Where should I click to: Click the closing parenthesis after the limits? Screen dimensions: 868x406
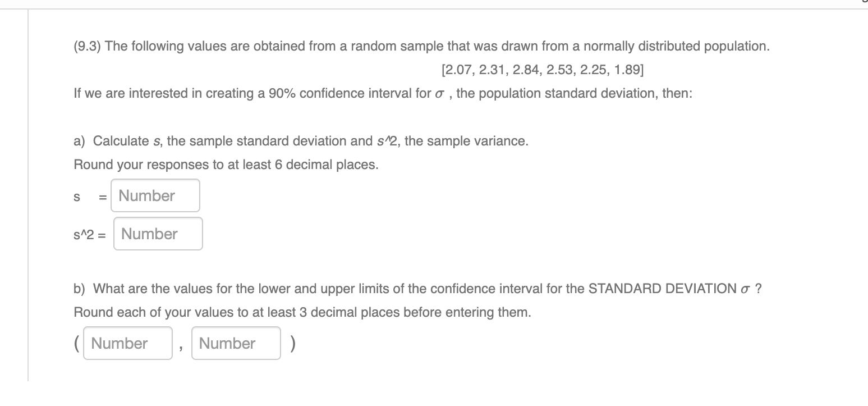click(x=292, y=343)
